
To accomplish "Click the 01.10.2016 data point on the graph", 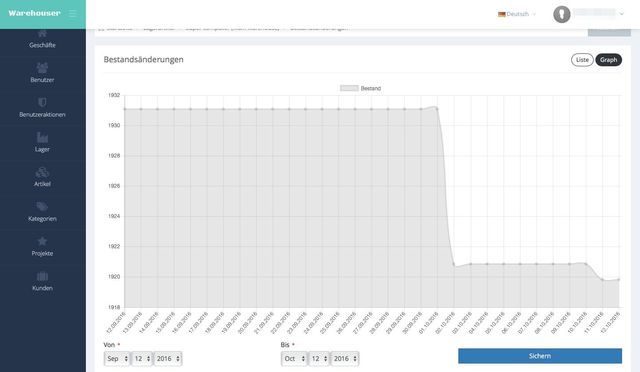I will tap(437, 108).
